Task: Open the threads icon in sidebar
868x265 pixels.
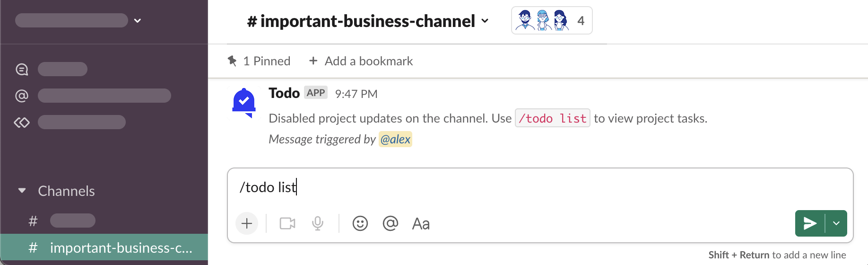Action: [x=22, y=70]
